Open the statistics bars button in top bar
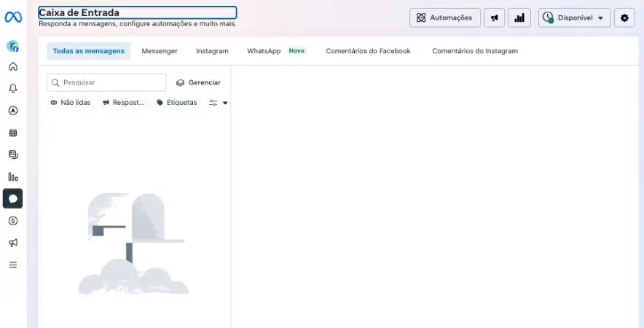Viewport: 644px width, 328px height. (x=519, y=17)
